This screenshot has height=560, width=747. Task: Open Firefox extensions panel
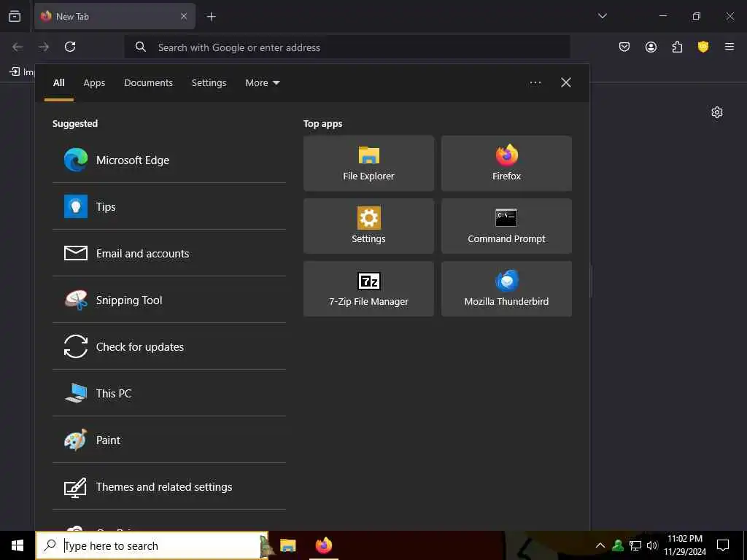677,47
